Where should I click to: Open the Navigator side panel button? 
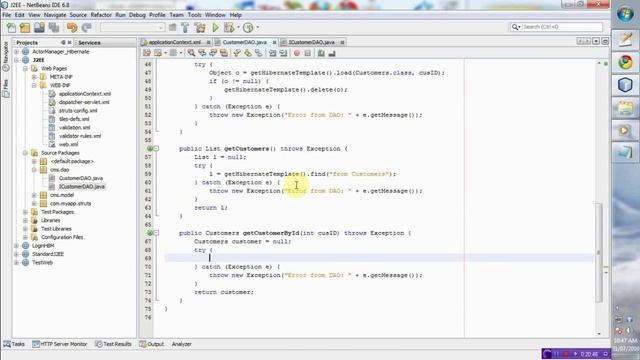(x=6, y=56)
